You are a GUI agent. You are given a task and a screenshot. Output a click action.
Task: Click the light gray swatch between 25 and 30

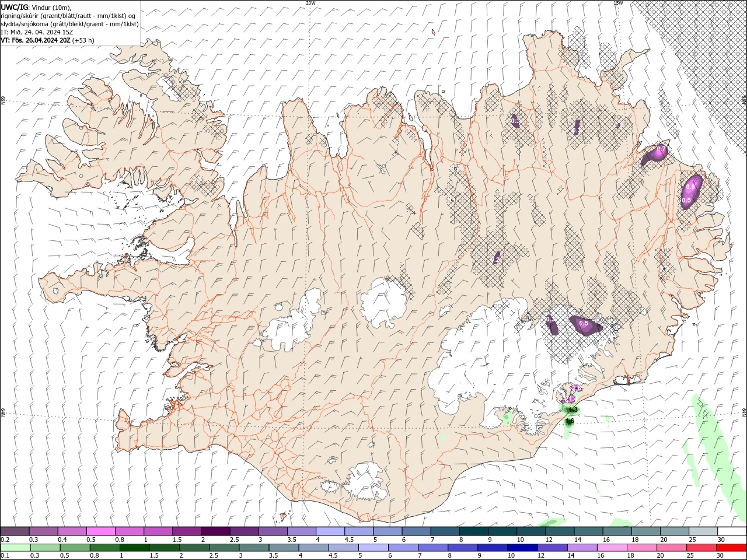[703, 531]
